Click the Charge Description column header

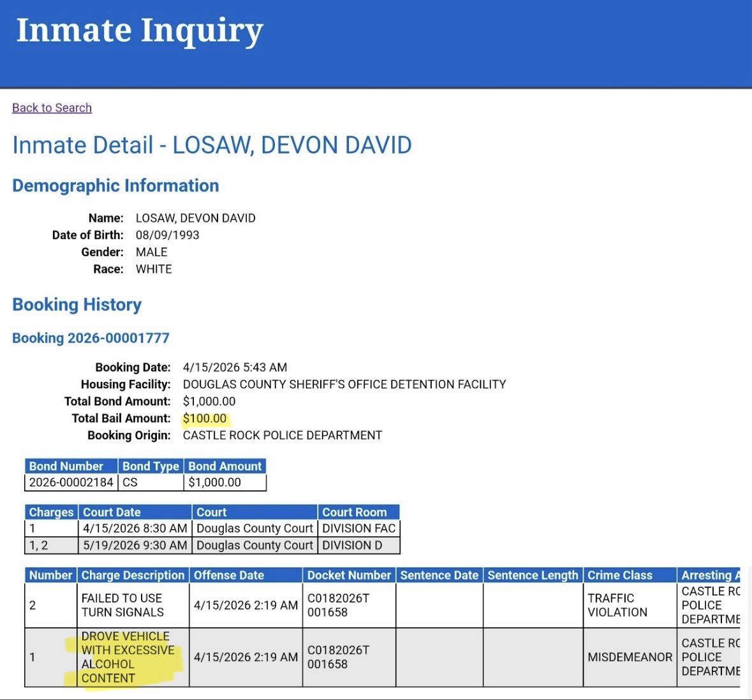coord(133,575)
